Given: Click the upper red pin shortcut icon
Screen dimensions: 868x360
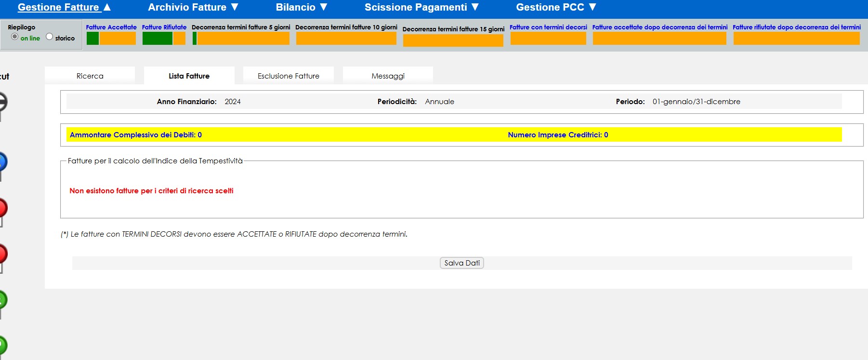Looking at the screenshot, I should [2, 208].
